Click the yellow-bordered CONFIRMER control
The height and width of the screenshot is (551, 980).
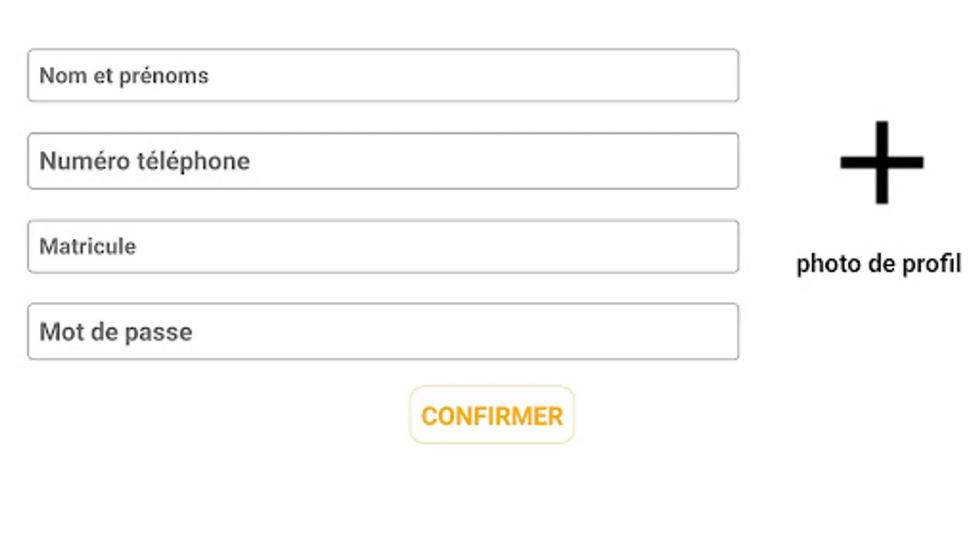tap(491, 415)
